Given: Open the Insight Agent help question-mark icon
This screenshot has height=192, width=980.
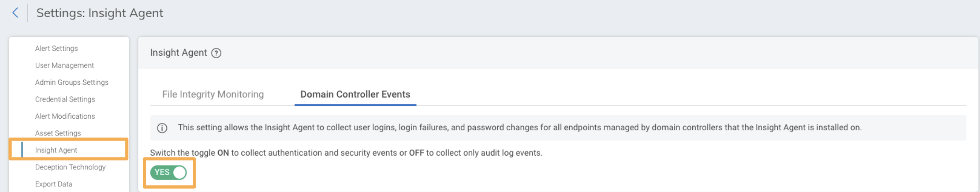Looking at the screenshot, I should pos(216,53).
